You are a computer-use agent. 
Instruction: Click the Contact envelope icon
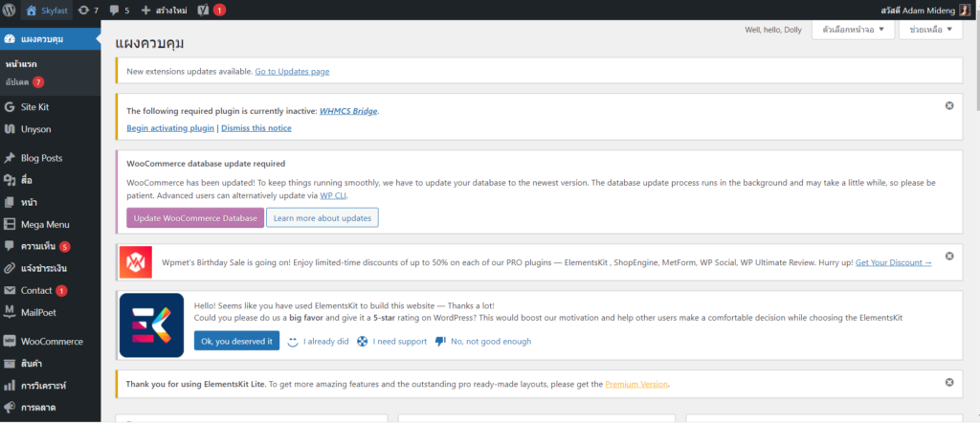click(10, 291)
